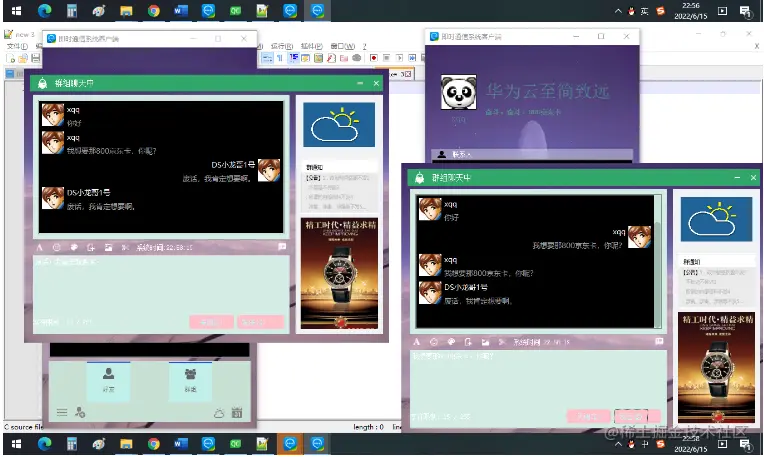Click the watch advertisement in right group chat
The width and height of the screenshot is (764, 457).
(x=716, y=368)
